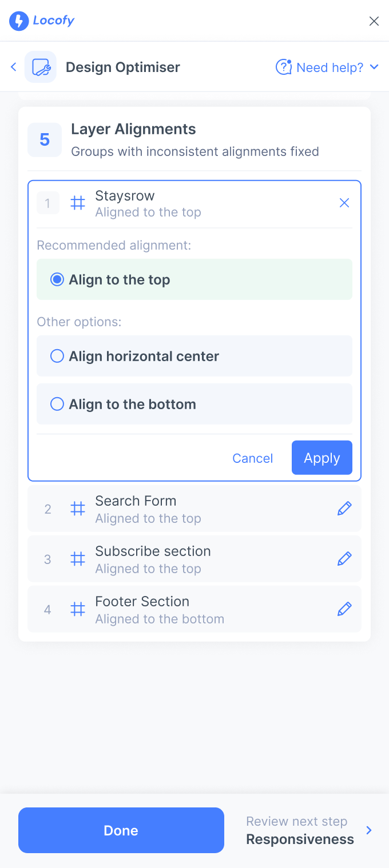This screenshot has height=868, width=389.
Task: Click the Need help question bubble icon
Action: 284,67
